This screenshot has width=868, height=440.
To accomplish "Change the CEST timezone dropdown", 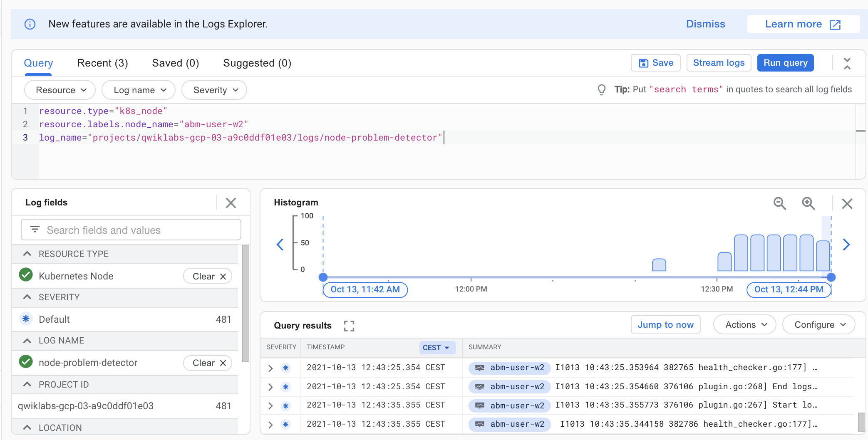I will (x=437, y=348).
